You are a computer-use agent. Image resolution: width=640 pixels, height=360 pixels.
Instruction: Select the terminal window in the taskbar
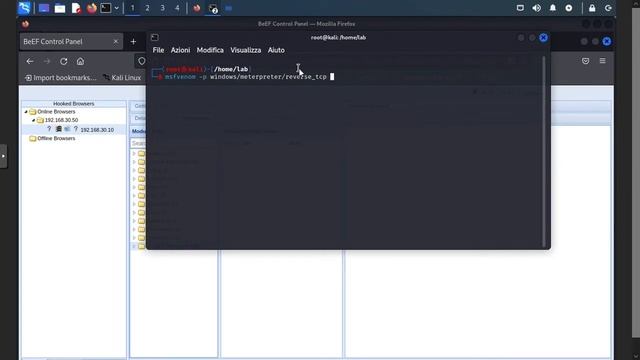[x=213, y=8]
